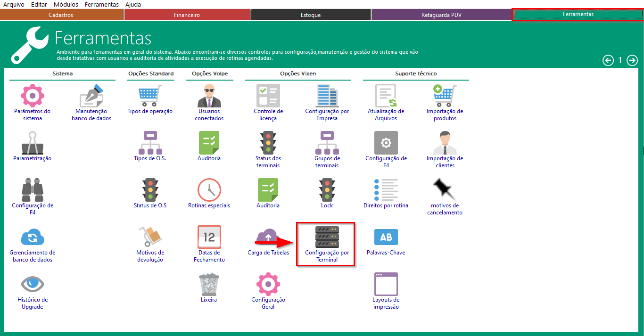Open Configuração por Terminal icon

(x=327, y=237)
